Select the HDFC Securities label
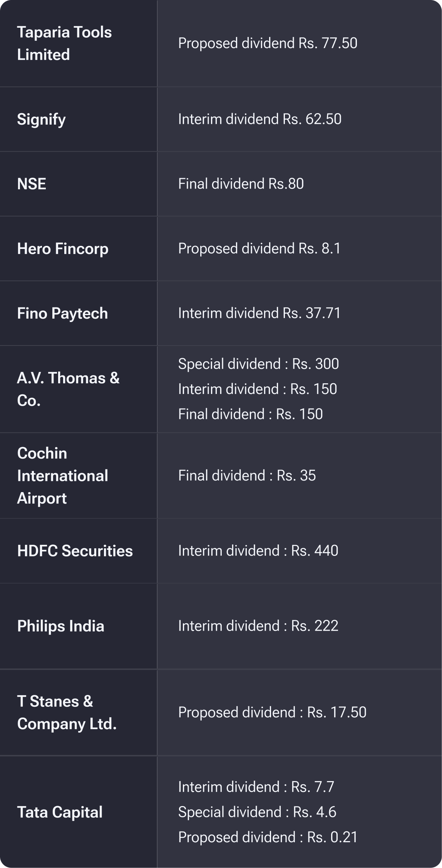Screen dimensions: 442x868 click(x=75, y=551)
